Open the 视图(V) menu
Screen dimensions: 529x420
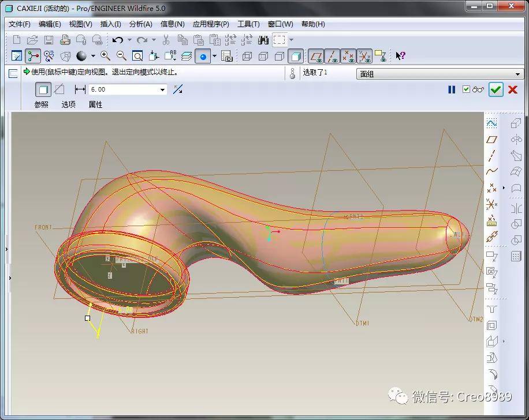click(x=81, y=24)
